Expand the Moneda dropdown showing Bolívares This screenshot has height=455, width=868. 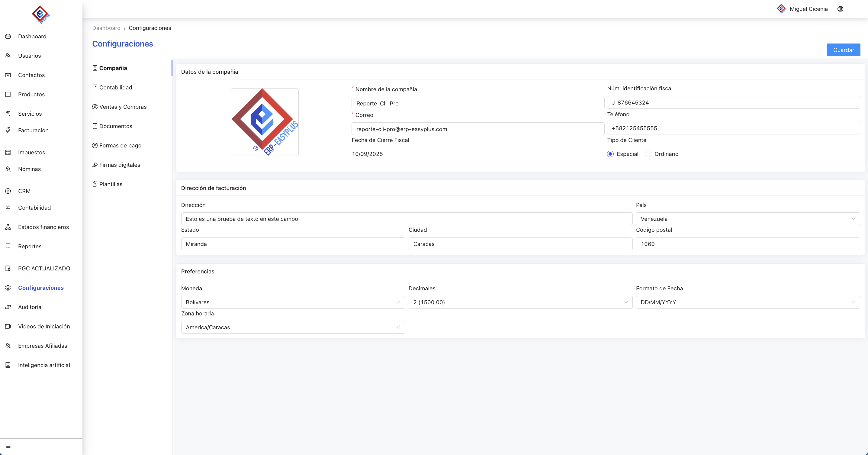(x=293, y=302)
